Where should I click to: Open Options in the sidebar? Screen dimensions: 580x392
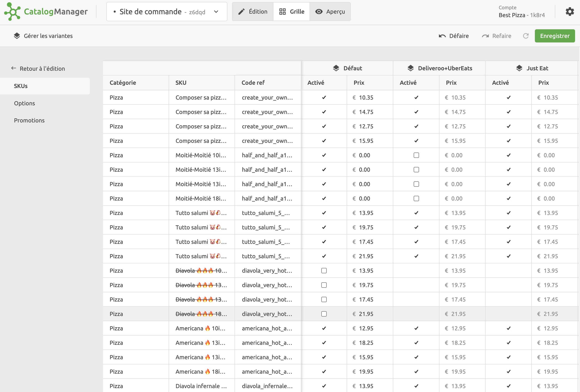24,103
